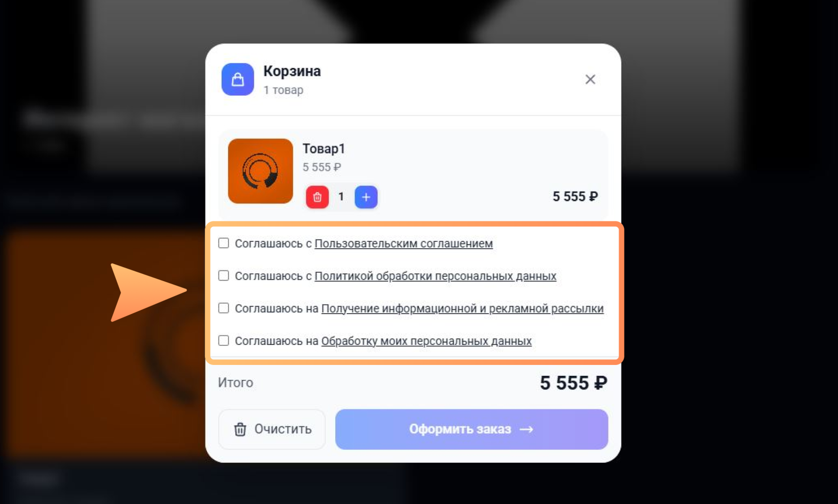Tick the Политикой обработки персональных данных checkbox
This screenshot has height=504, width=838.
pos(223,276)
